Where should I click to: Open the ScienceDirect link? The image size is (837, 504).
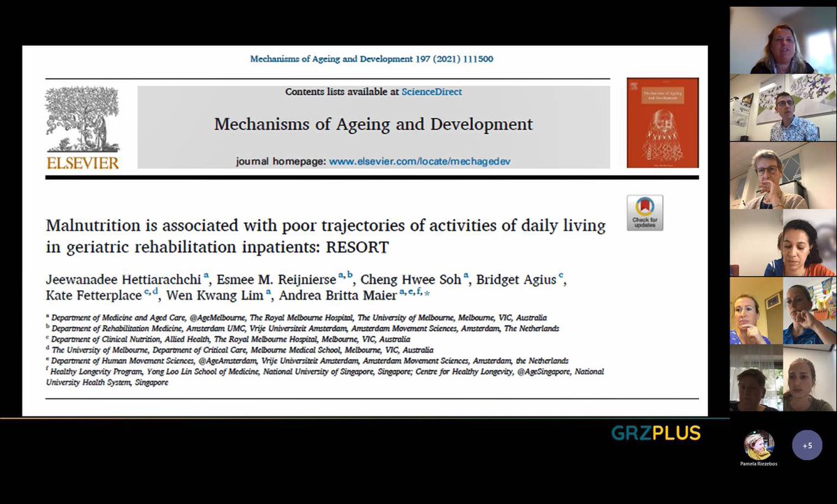(431, 91)
